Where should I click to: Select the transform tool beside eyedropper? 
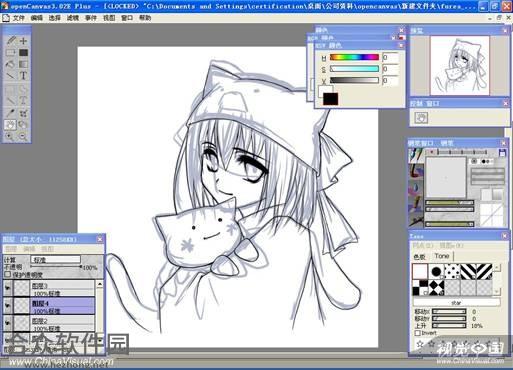click(x=23, y=113)
